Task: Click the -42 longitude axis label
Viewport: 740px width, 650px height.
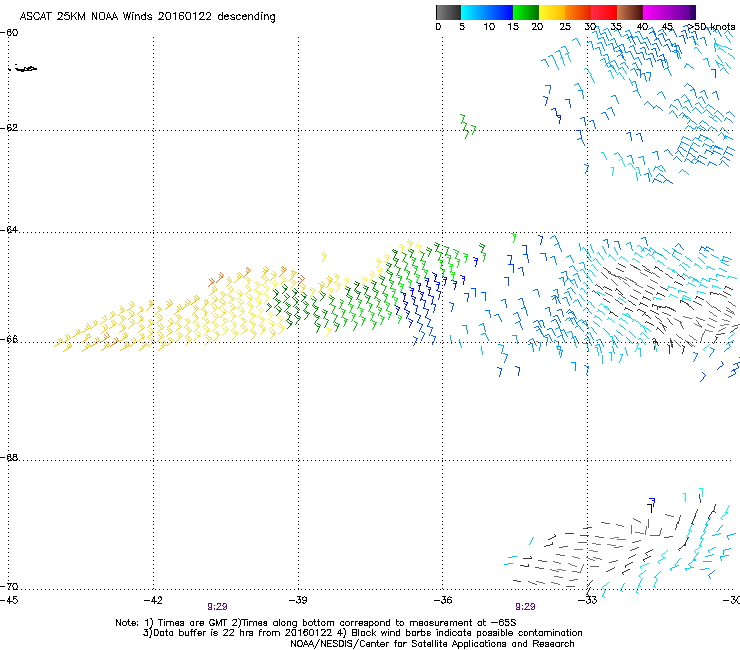Action: click(153, 600)
